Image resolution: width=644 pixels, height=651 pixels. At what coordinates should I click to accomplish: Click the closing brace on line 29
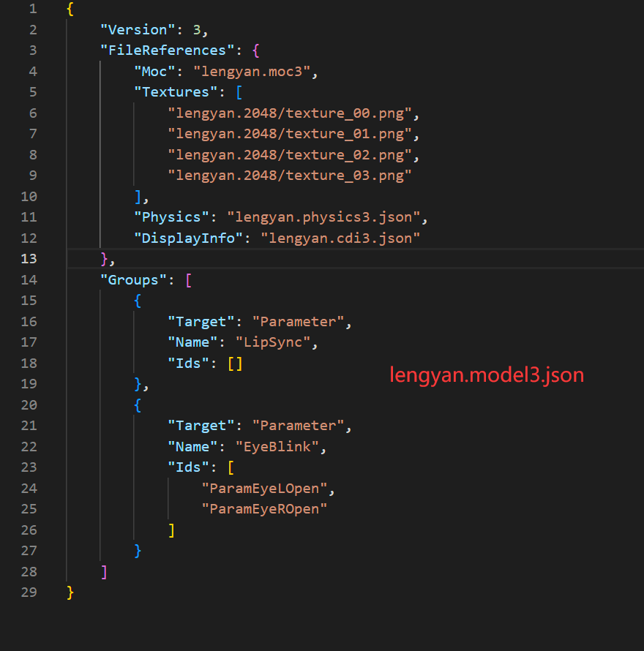click(x=68, y=592)
